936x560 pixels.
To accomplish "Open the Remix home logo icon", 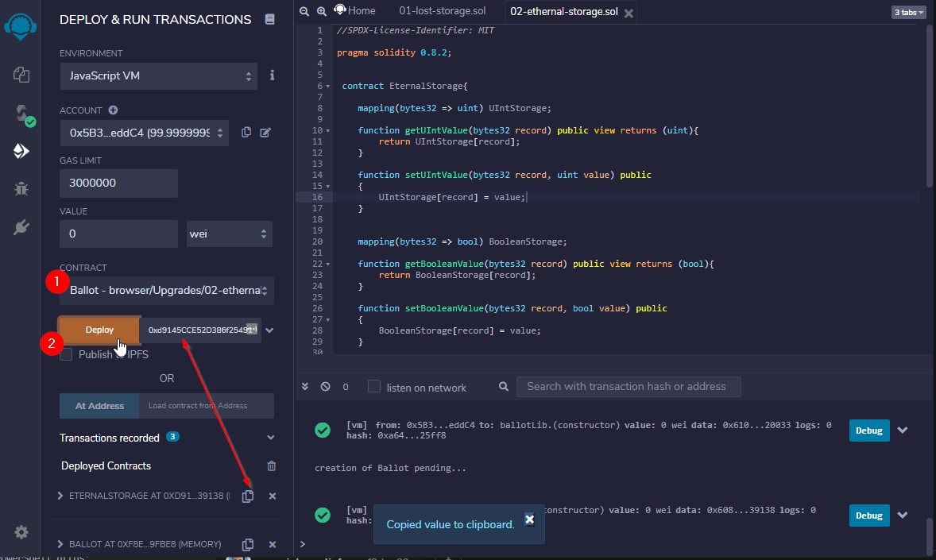I will pos(21,27).
